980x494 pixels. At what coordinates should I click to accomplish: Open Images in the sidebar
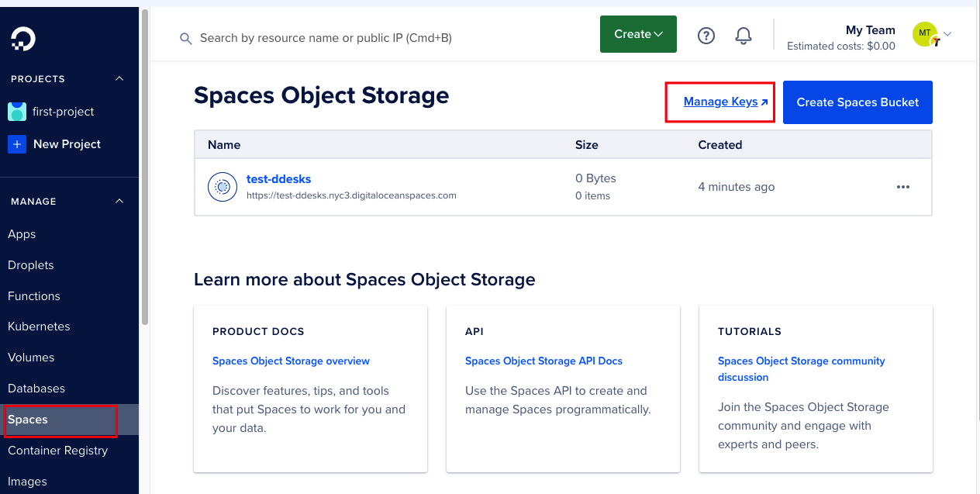click(x=27, y=482)
